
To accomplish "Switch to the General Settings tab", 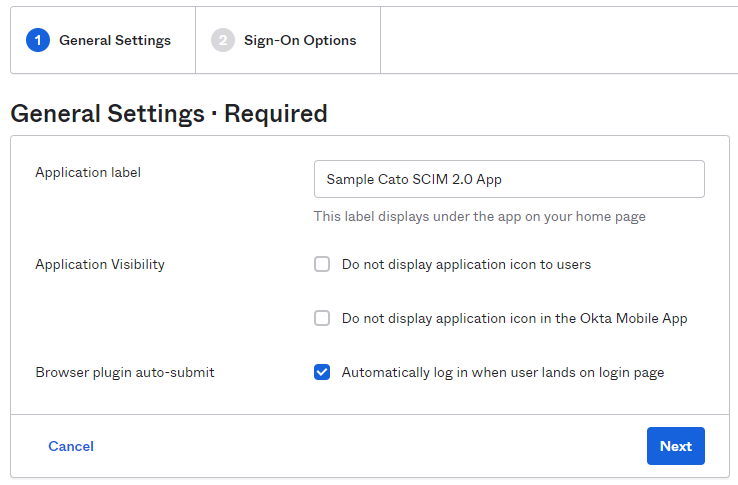I will click(x=114, y=41).
